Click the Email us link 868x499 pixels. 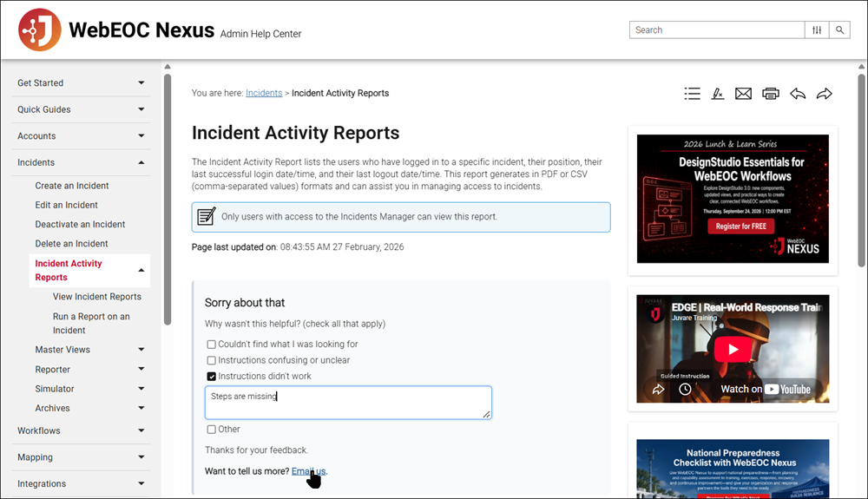click(308, 471)
